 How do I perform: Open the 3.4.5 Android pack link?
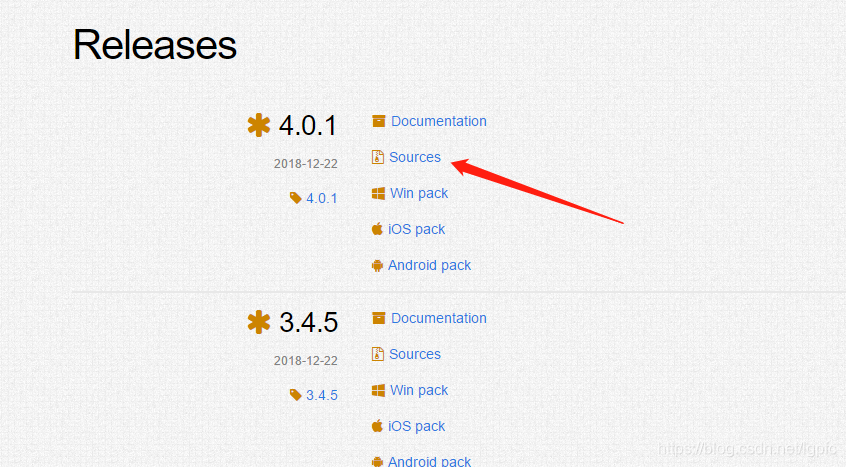click(x=429, y=461)
